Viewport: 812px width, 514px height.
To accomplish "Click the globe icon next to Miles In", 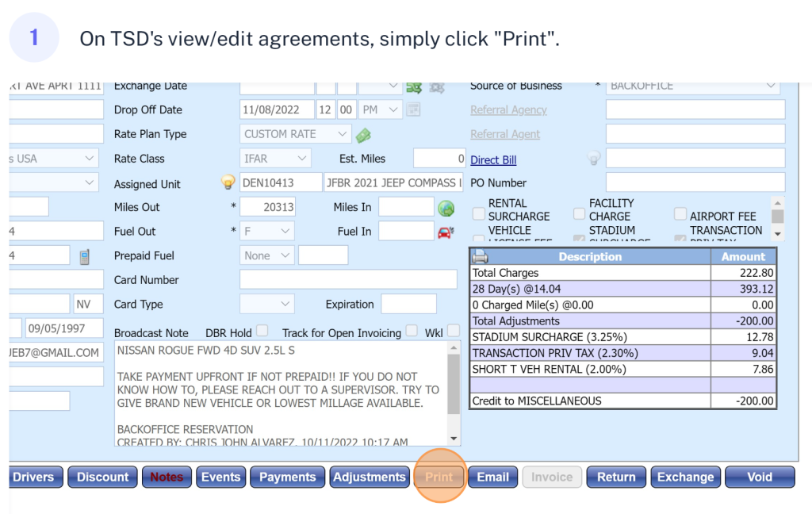I will [446, 208].
